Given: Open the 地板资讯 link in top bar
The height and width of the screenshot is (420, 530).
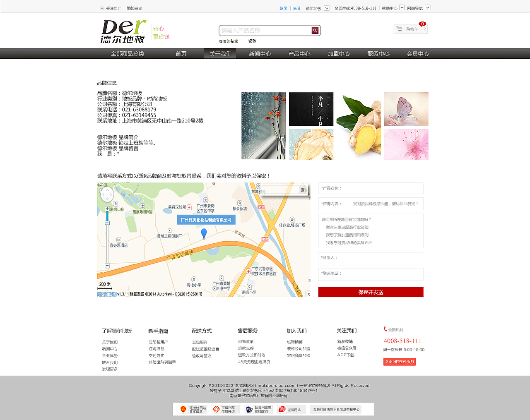Looking at the screenshot, I should 135,8.
